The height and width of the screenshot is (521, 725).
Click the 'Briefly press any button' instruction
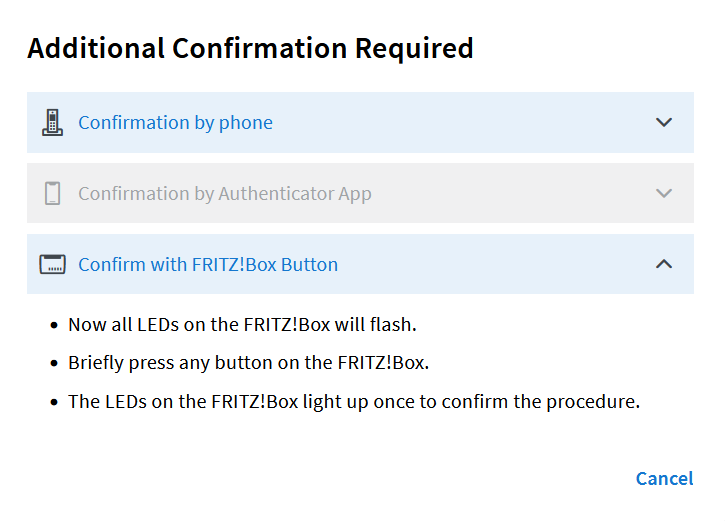click(x=249, y=363)
